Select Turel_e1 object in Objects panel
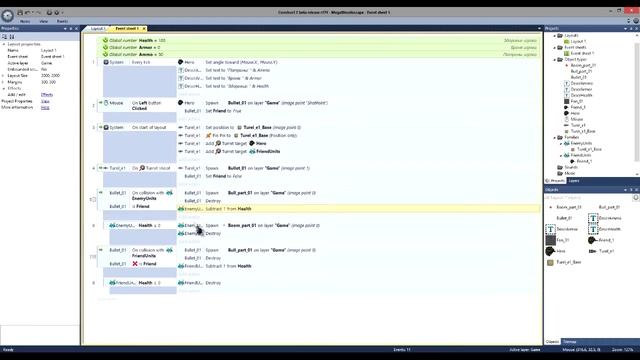 tap(602, 251)
